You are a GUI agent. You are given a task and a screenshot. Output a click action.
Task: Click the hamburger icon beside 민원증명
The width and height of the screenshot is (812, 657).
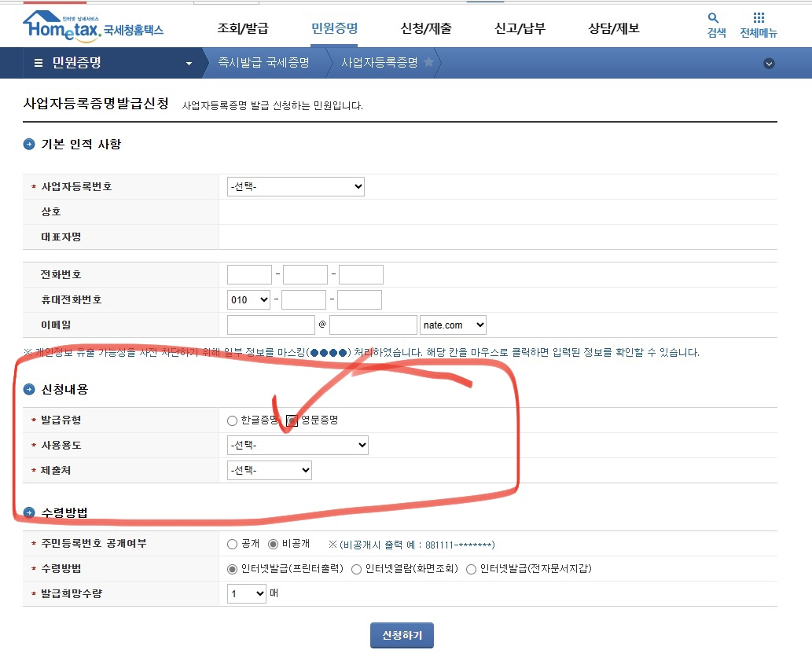tap(37, 63)
